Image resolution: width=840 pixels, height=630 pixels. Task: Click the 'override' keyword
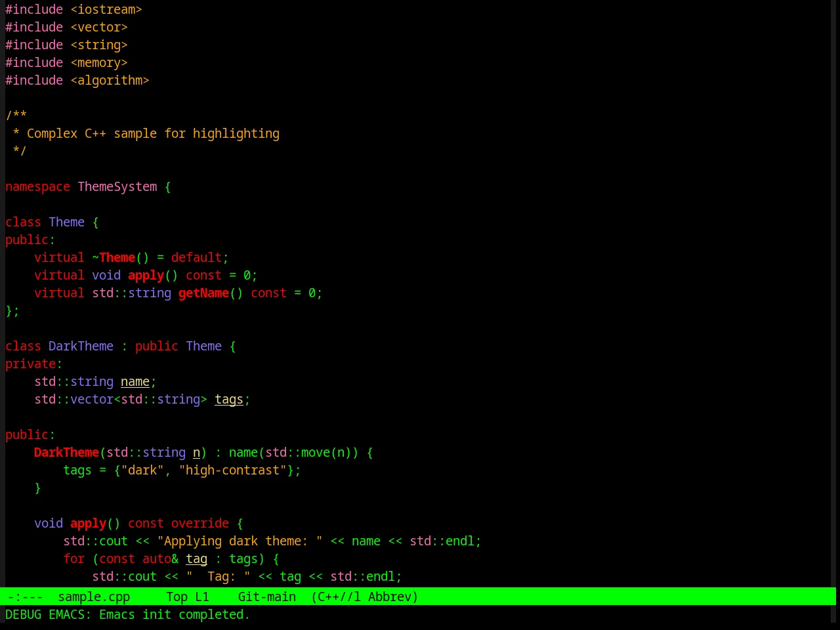click(x=200, y=523)
